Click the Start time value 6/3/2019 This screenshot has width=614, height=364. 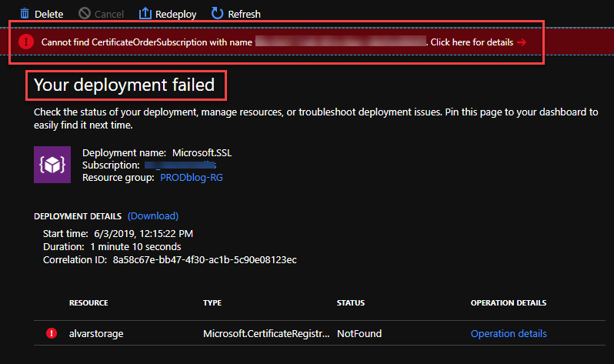[144, 234]
